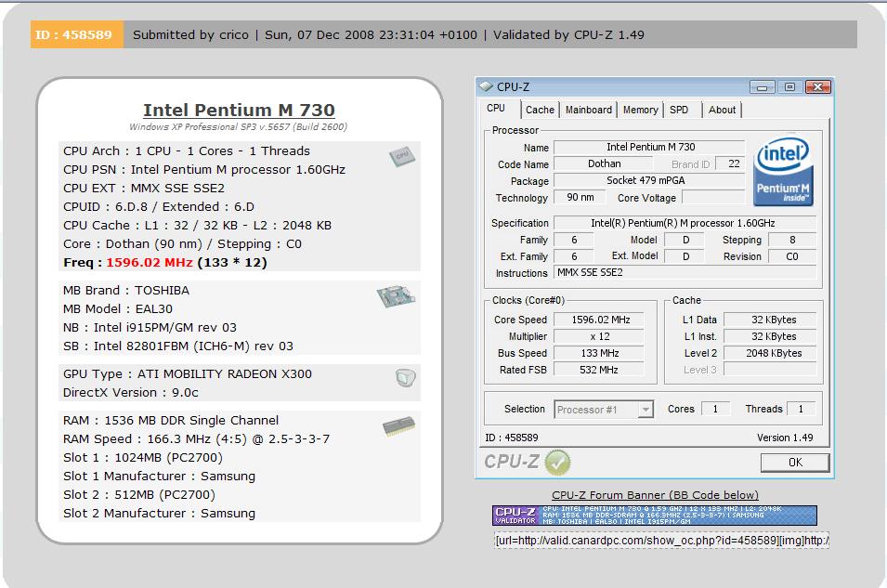Click the Core Speed value 1596.02 MHz
The height and width of the screenshot is (588, 887).
pyautogui.click(x=600, y=320)
